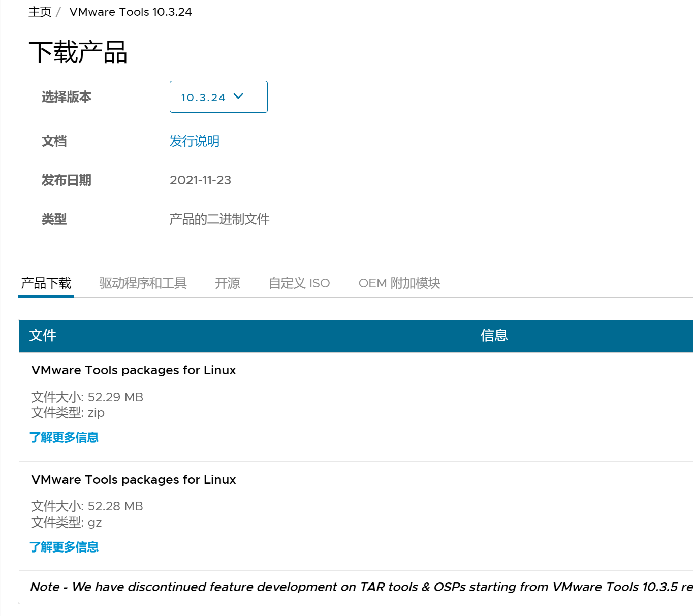Screen dimensions: 693x616
Task: Click the 类型 label
Action: (54, 219)
